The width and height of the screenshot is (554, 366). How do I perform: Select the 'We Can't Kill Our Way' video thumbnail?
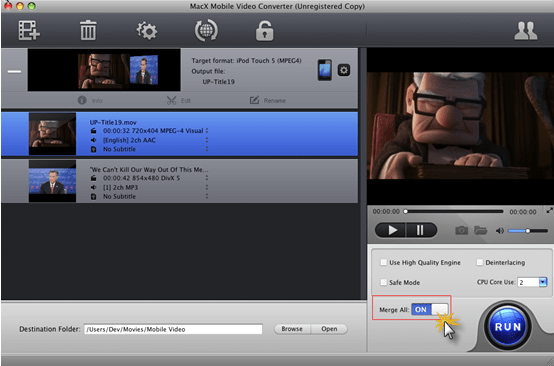coord(52,181)
